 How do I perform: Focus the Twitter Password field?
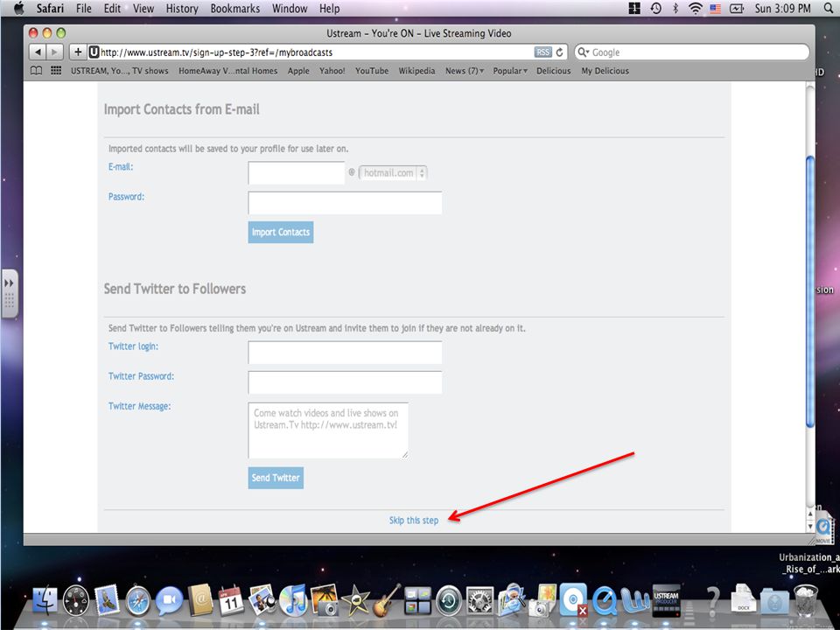345,382
